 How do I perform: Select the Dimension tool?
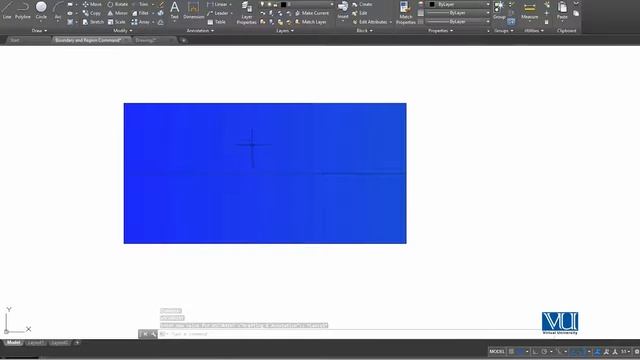(x=193, y=10)
